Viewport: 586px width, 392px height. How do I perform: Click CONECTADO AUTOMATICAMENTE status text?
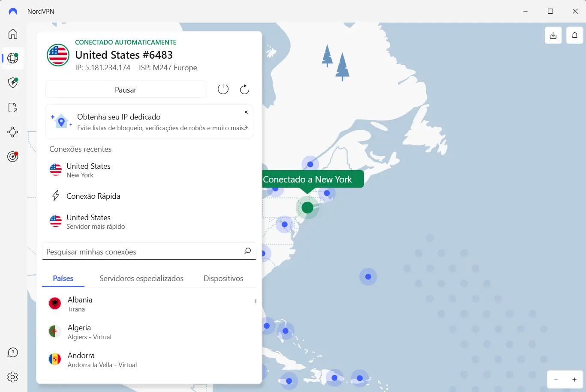[x=126, y=42]
